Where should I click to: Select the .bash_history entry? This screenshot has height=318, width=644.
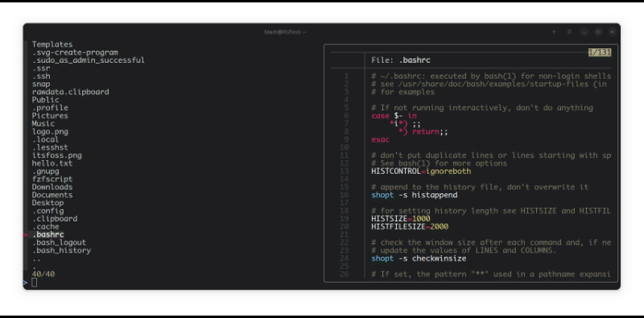point(61,250)
